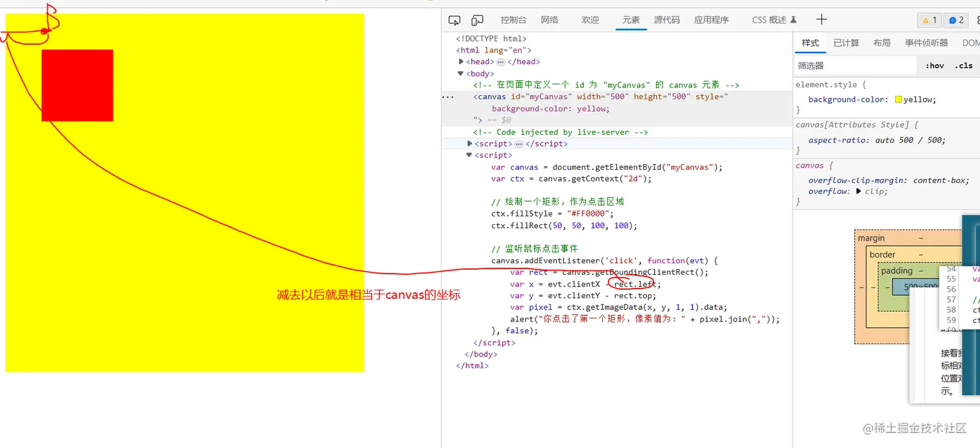Expand the head element node
This screenshot has width=980, height=448.
(461, 62)
